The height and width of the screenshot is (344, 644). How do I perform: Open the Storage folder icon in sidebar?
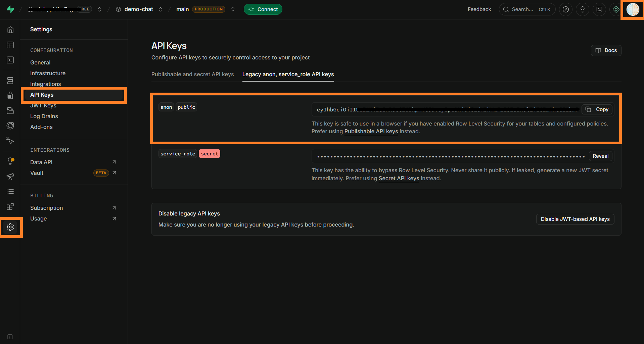10,111
